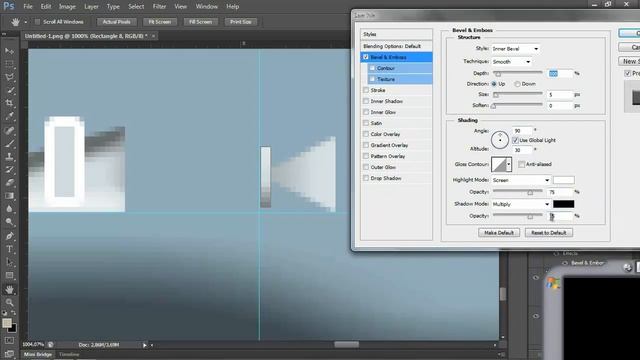Click the Angle dial control
This screenshot has width=640, height=360.
[x=500, y=140]
